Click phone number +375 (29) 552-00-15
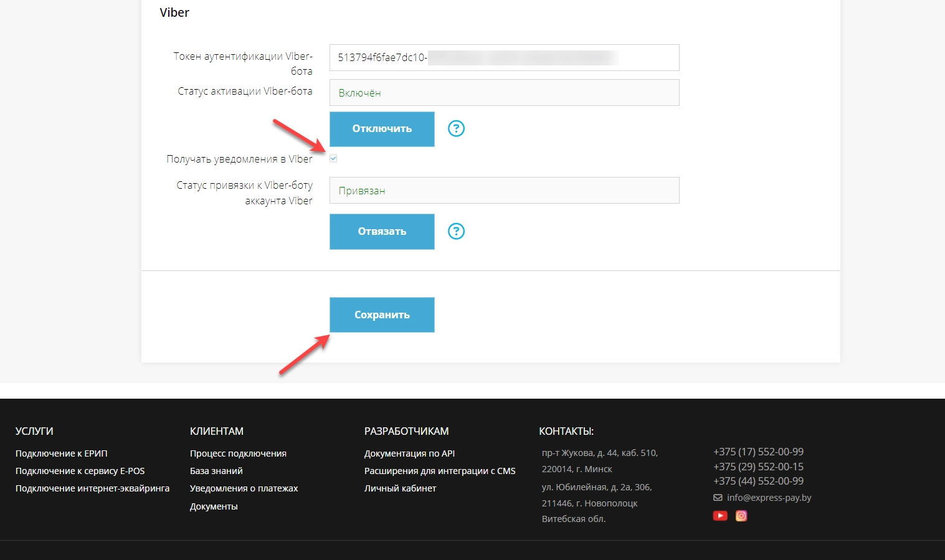 click(758, 467)
